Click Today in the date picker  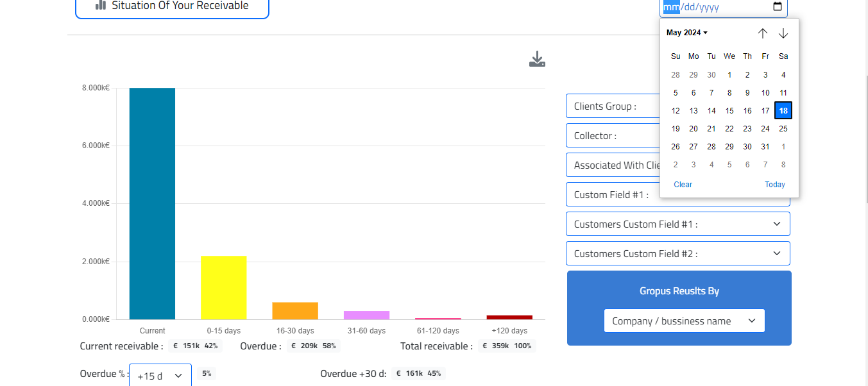coord(774,185)
